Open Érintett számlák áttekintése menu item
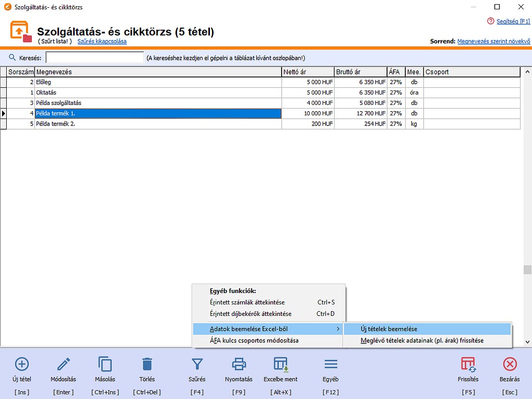Screen dimensions: 532x399 click(247, 302)
